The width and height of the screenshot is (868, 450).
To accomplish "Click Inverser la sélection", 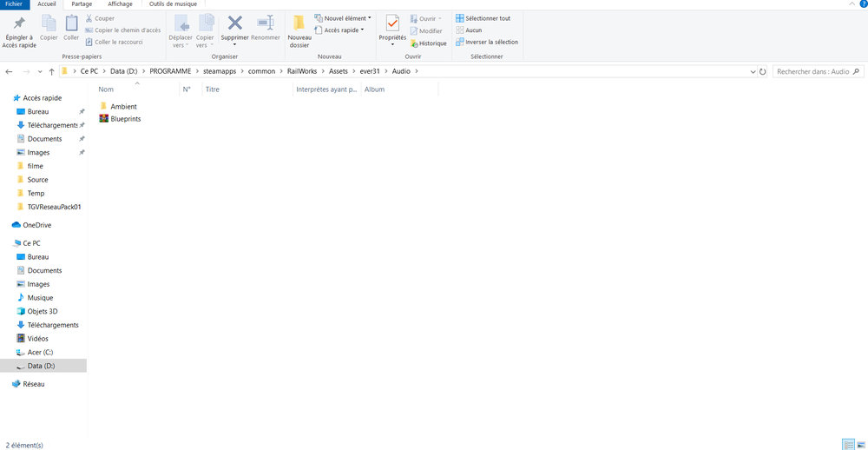I will click(x=487, y=42).
